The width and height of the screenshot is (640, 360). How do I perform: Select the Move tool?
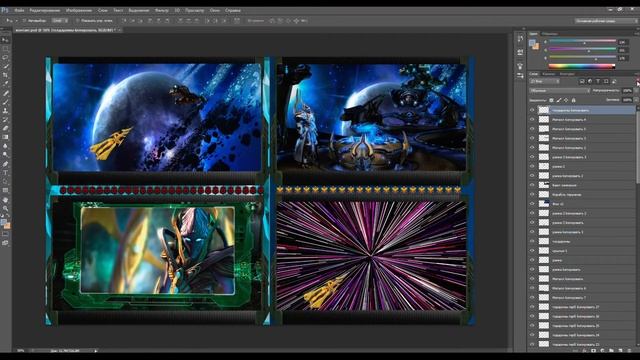click(x=5, y=40)
